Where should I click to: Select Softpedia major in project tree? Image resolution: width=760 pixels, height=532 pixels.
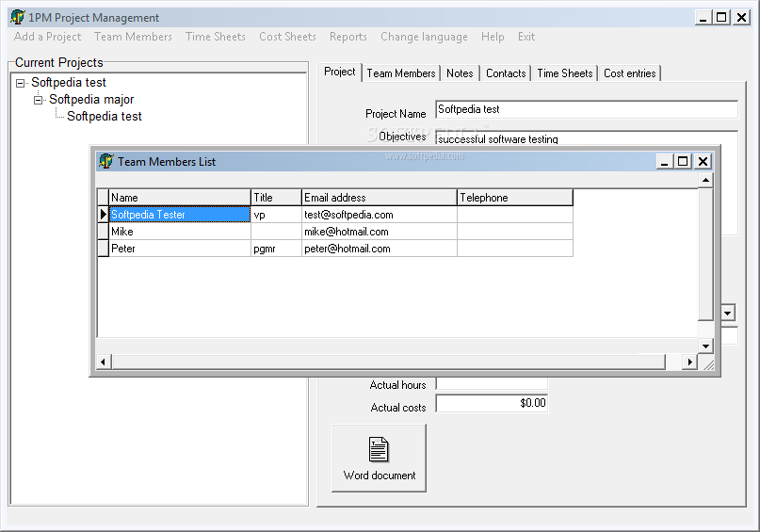[x=91, y=100]
